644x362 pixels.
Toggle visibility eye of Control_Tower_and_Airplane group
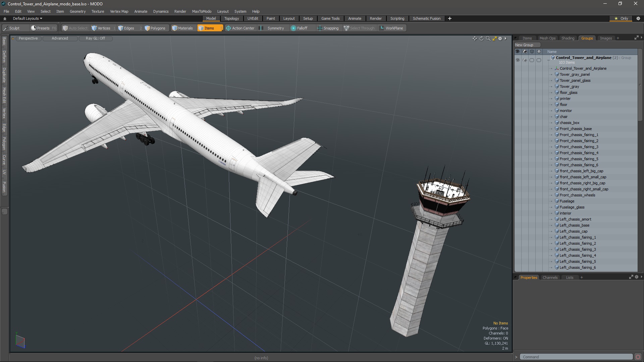(x=518, y=60)
